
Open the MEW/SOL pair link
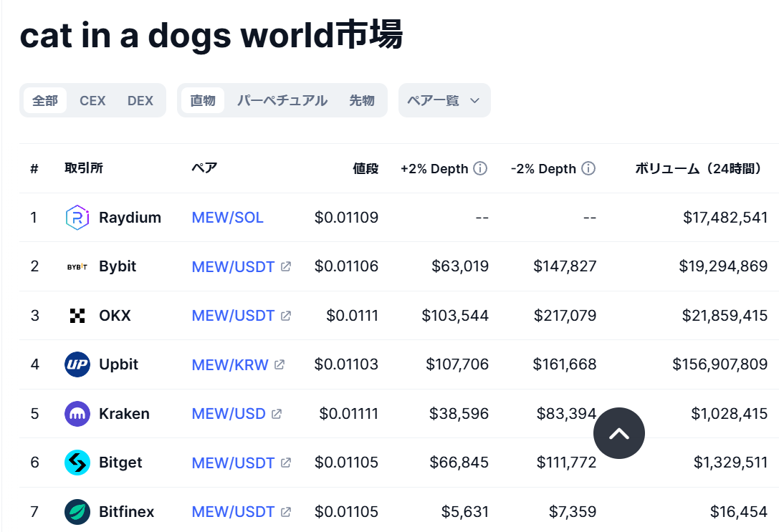pyautogui.click(x=227, y=218)
